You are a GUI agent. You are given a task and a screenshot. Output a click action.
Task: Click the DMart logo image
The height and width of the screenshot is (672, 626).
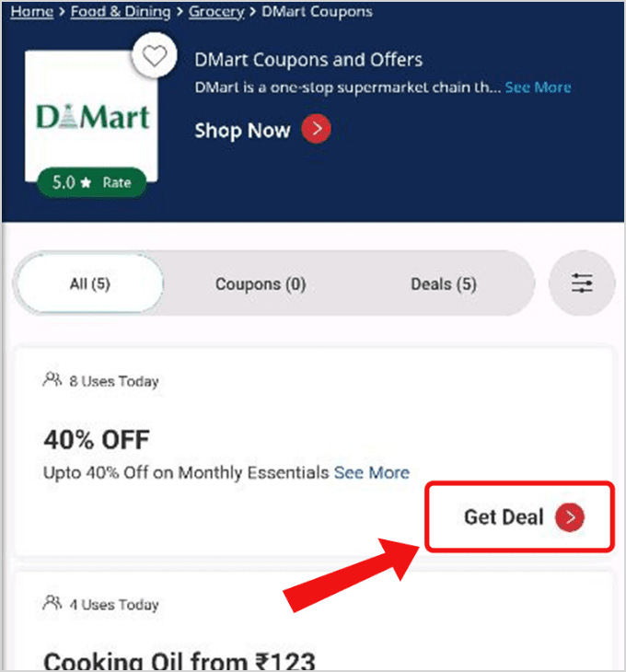92,117
